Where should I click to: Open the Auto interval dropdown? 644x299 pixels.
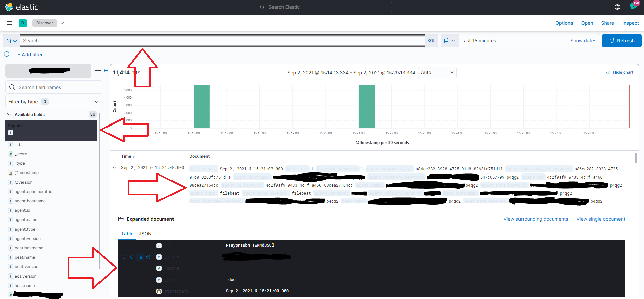(x=437, y=72)
